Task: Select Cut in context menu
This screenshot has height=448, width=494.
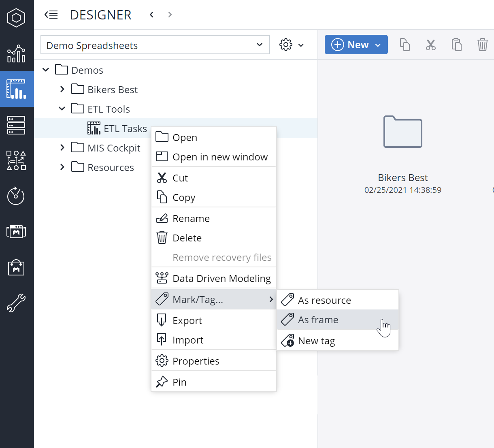Action: 214,178
